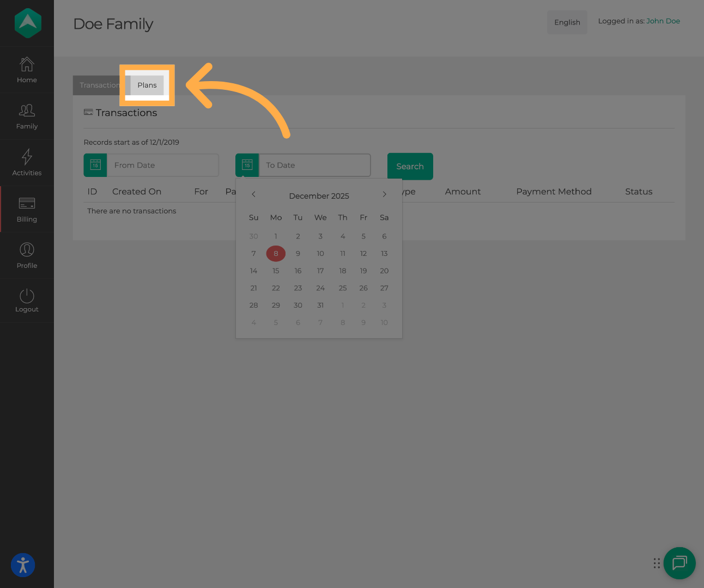Switch to the Plans tab
The image size is (704, 588).
pos(147,85)
